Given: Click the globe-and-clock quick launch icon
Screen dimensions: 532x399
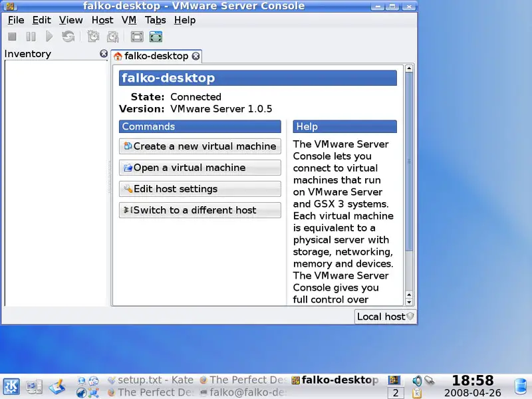Looking at the screenshot, I should 94,380.
